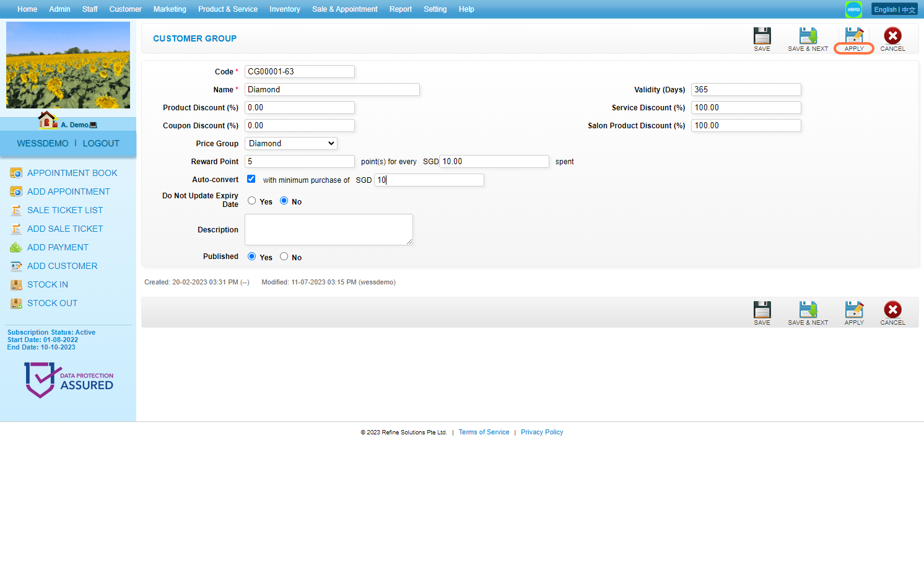Click the top Save & Next icon
The width and height of the screenshot is (924, 580).
click(808, 35)
